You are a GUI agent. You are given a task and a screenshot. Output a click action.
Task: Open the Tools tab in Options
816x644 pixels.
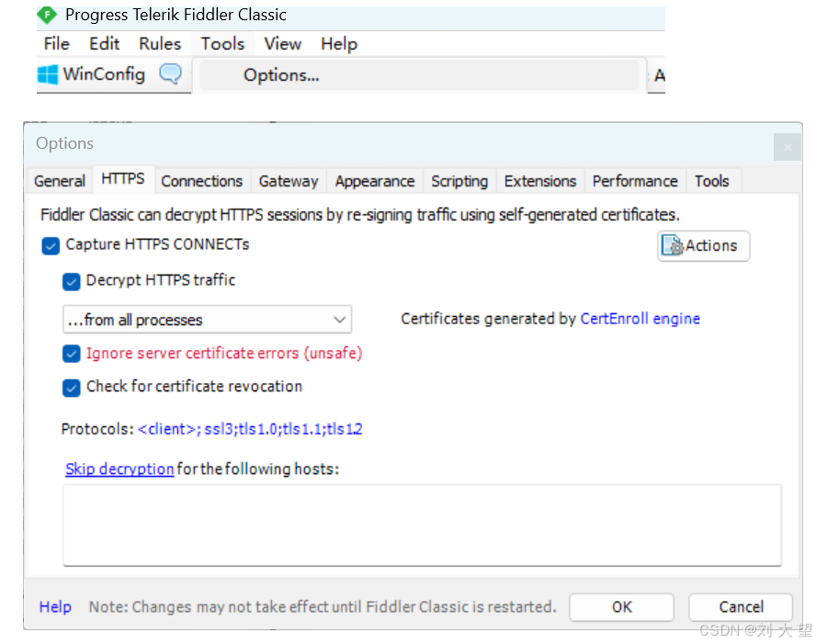click(712, 181)
